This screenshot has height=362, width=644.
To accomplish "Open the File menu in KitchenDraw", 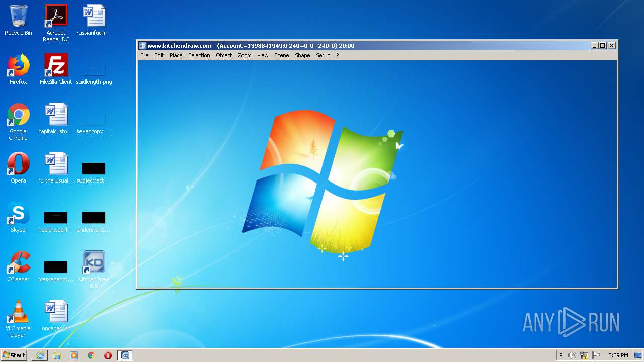I will click(144, 55).
